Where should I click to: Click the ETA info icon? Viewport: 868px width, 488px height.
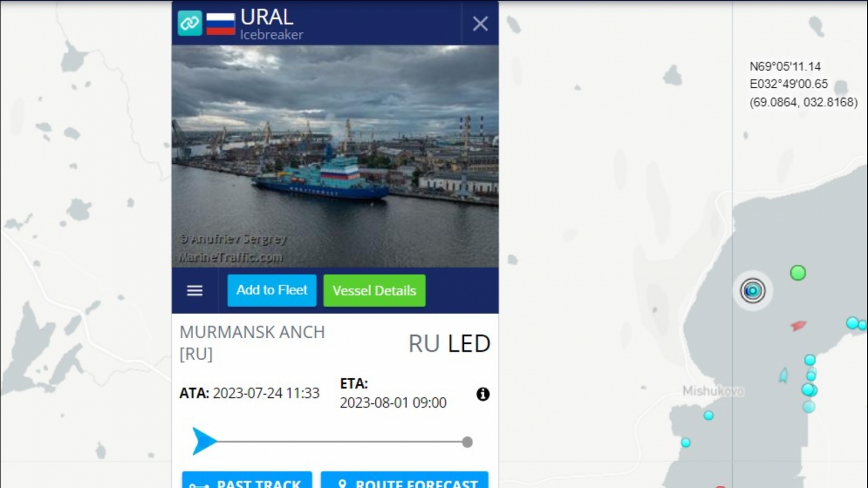pyautogui.click(x=483, y=394)
